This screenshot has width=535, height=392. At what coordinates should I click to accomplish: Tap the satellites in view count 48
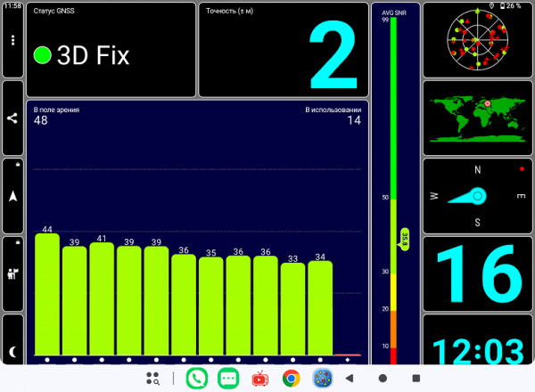[x=41, y=120]
